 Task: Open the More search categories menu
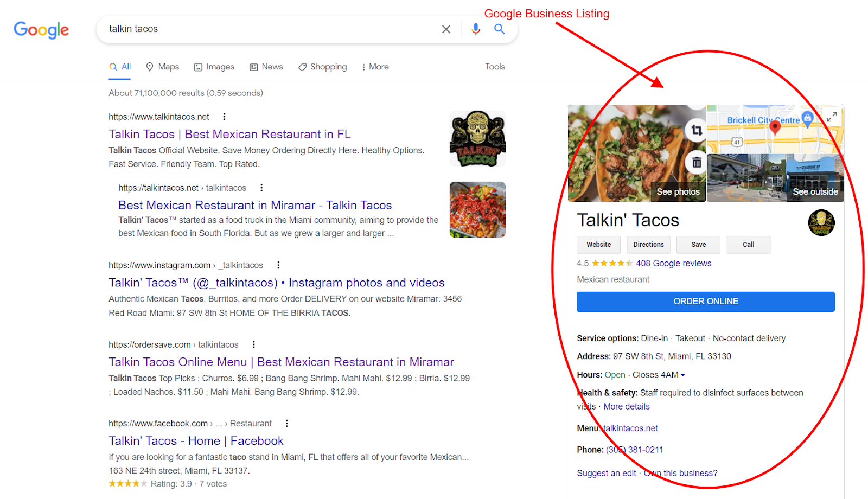pyautogui.click(x=375, y=67)
